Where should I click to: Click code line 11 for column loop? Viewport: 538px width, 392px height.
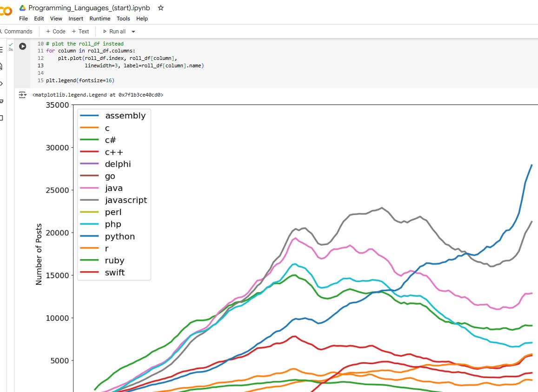tap(91, 51)
